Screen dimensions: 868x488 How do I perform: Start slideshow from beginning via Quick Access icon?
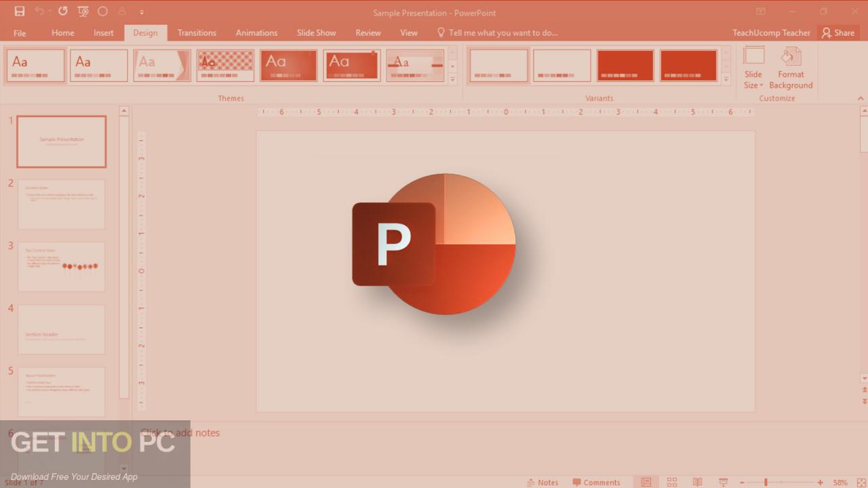coord(83,12)
